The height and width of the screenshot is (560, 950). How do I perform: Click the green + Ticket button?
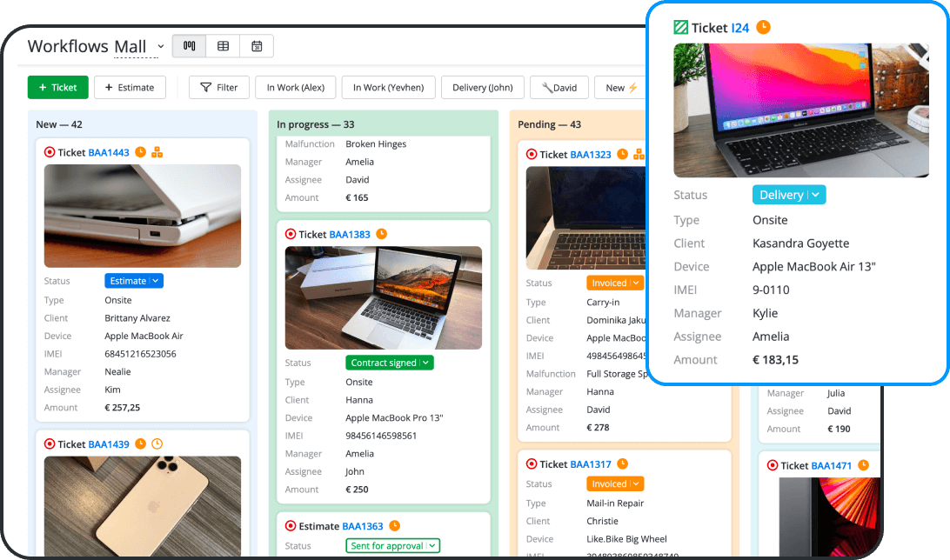pos(57,88)
